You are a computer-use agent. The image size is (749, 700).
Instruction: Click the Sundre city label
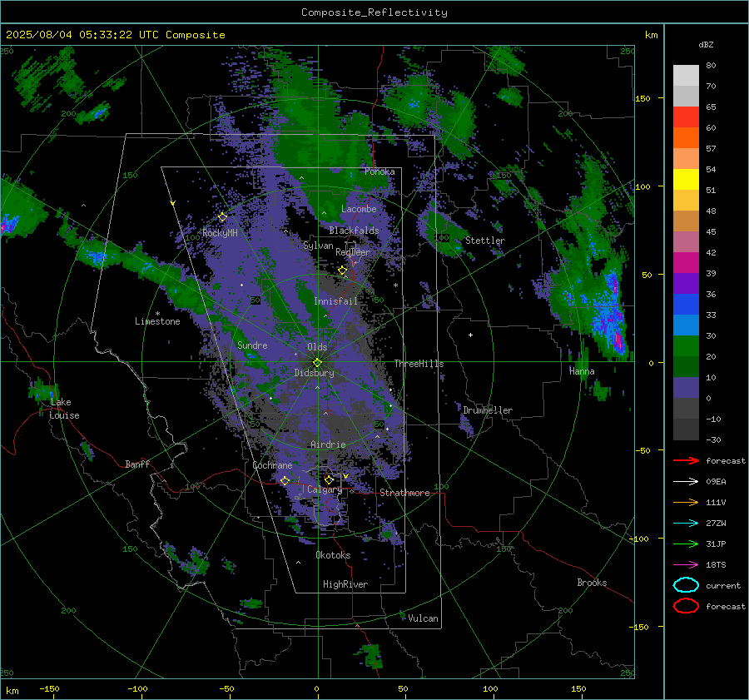click(x=252, y=345)
